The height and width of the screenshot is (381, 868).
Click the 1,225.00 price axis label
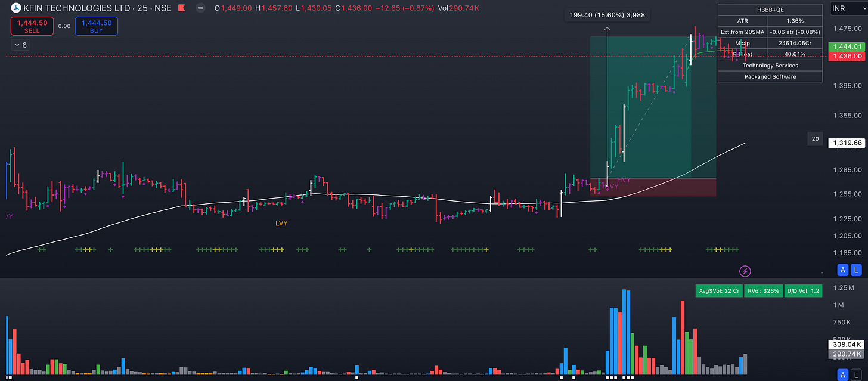pyautogui.click(x=848, y=219)
